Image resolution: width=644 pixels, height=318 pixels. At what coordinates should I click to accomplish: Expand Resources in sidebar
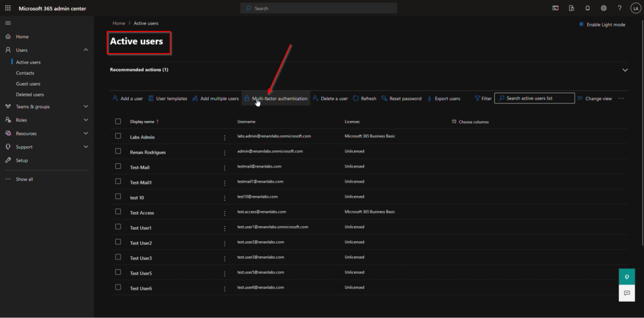click(x=86, y=133)
